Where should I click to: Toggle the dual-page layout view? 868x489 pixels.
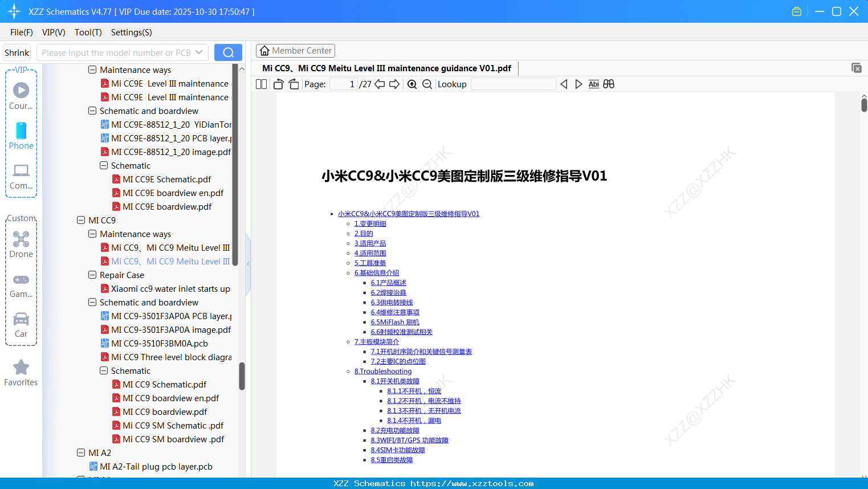click(x=260, y=84)
